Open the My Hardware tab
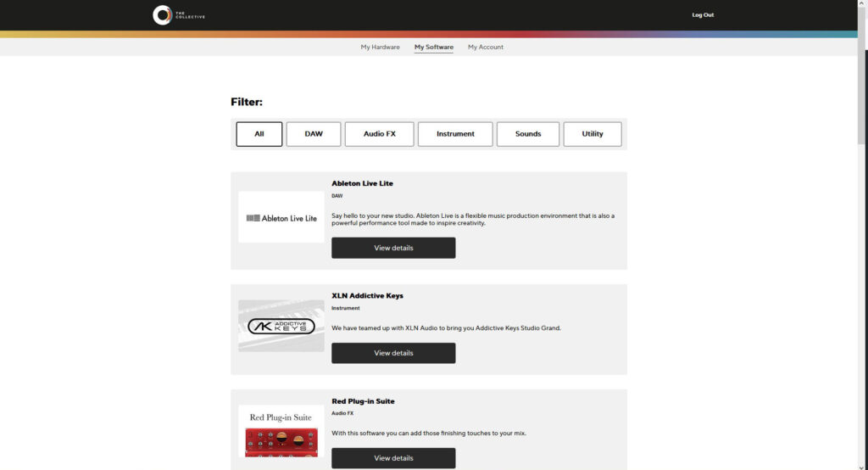868x470 pixels. click(x=380, y=47)
